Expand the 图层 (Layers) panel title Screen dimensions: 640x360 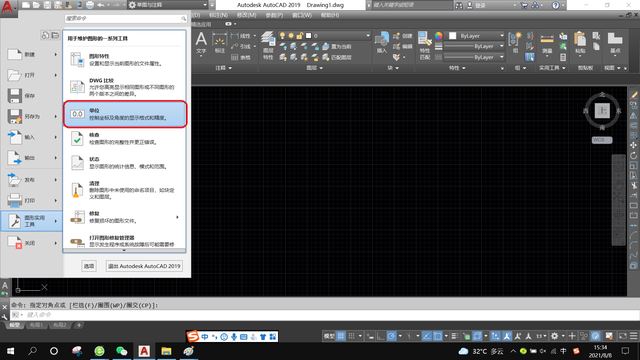click(314, 68)
